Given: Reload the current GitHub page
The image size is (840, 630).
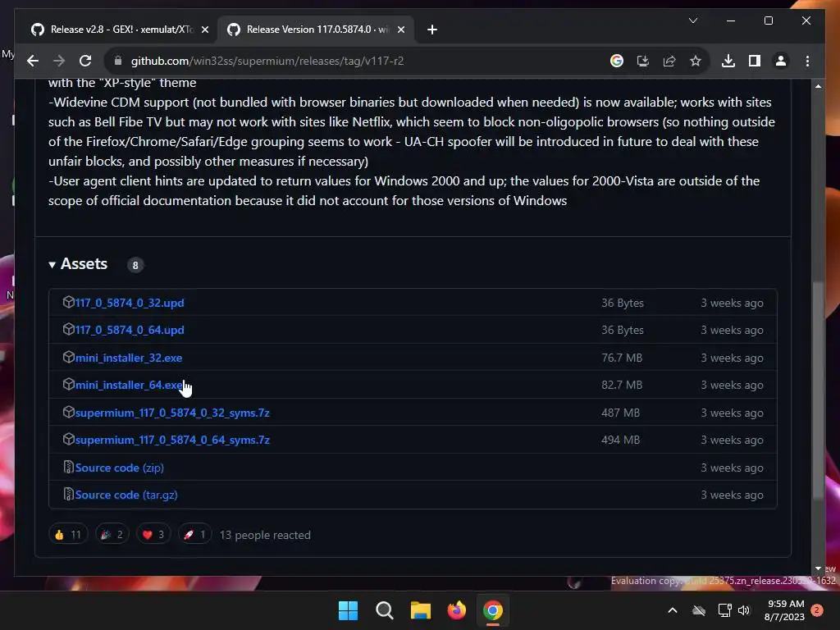Looking at the screenshot, I should click(x=85, y=61).
